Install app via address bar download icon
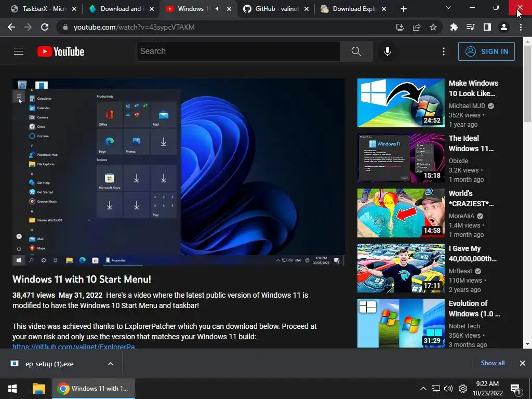This screenshot has height=399, width=532. click(400, 27)
